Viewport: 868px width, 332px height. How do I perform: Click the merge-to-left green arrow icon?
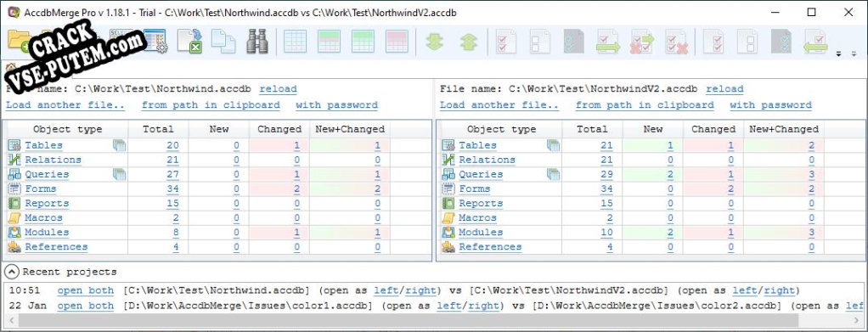coord(815,42)
